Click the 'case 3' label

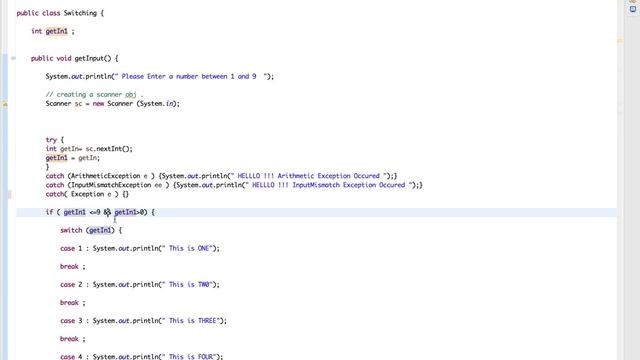71,321
